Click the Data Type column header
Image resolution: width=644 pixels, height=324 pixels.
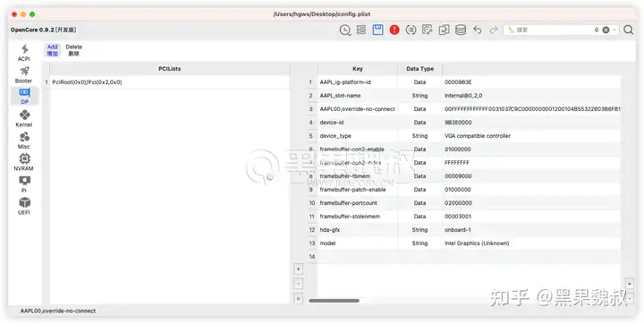pos(419,69)
